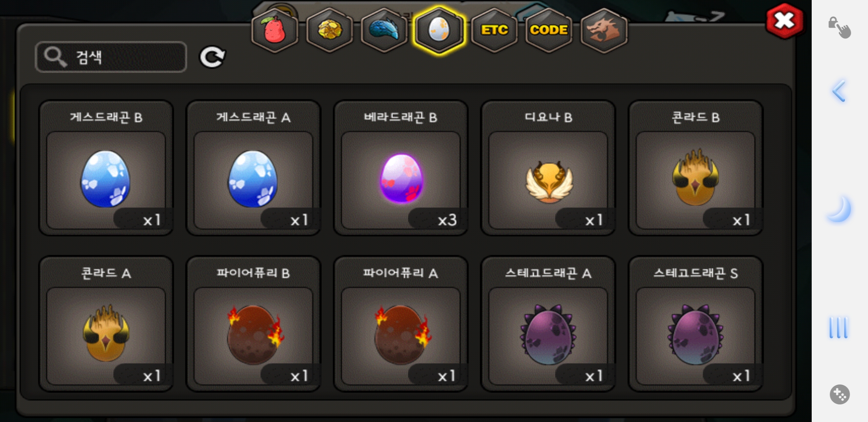Click the 검색 search field
The width and height of the screenshot is (868, 422).
click(x=111, y=57)
